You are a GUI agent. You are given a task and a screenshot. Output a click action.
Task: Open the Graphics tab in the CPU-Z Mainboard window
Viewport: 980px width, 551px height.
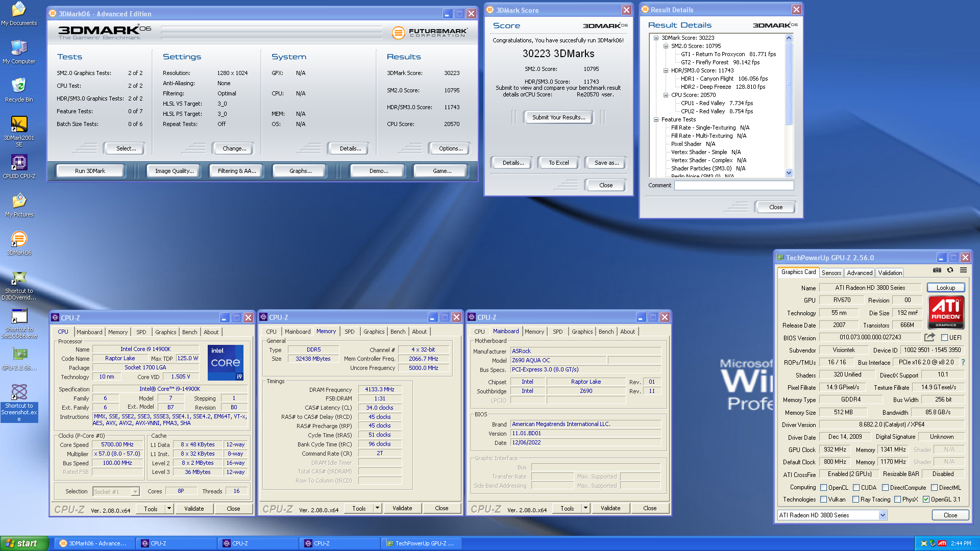point(582,332)
